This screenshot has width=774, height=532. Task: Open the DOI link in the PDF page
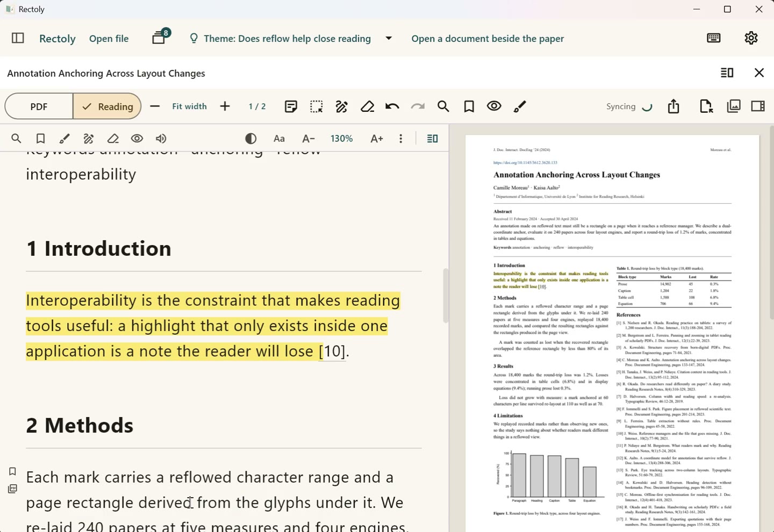pos(525,162)
